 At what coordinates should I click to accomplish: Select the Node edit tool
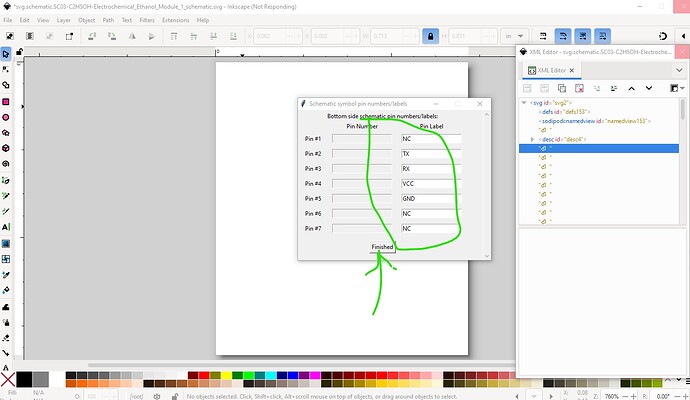[x=7, y=69]
